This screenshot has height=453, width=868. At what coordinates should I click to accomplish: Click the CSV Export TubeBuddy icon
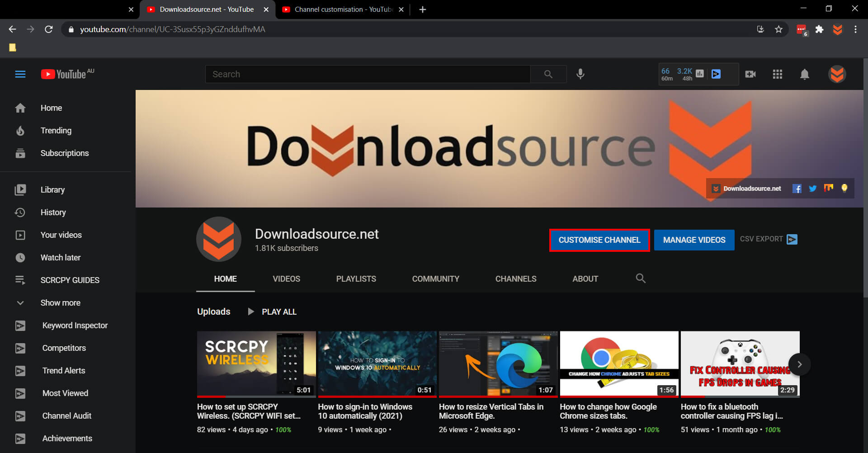[x=792, y=239]
